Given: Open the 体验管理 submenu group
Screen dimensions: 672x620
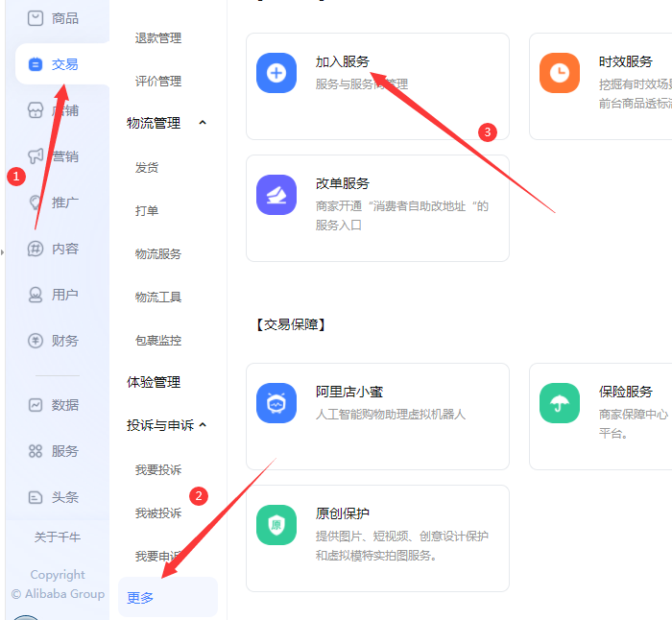Looking at the screenshot, I should (x=154, y=382).
